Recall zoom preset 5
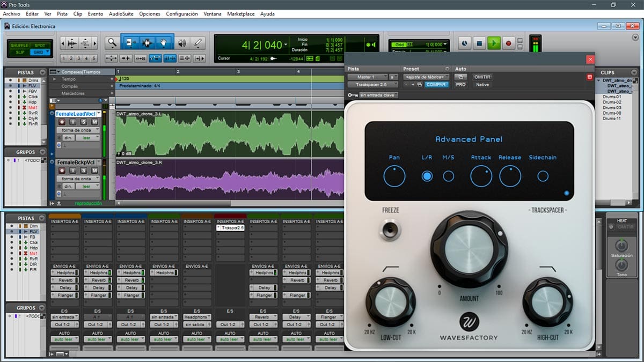644x362 pixels. click(x=94, y=58)
